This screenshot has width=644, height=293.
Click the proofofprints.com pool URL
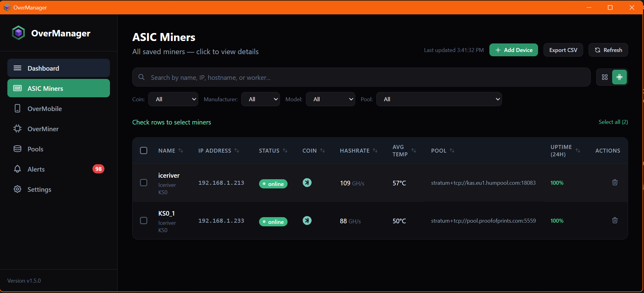(483, 221)
